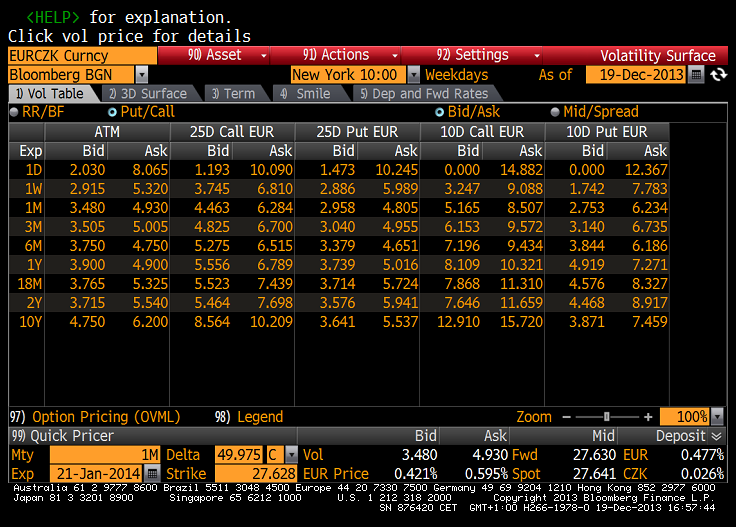Click the 25D Call EUR column header
736x527 pixels.
tap(232, 132)
